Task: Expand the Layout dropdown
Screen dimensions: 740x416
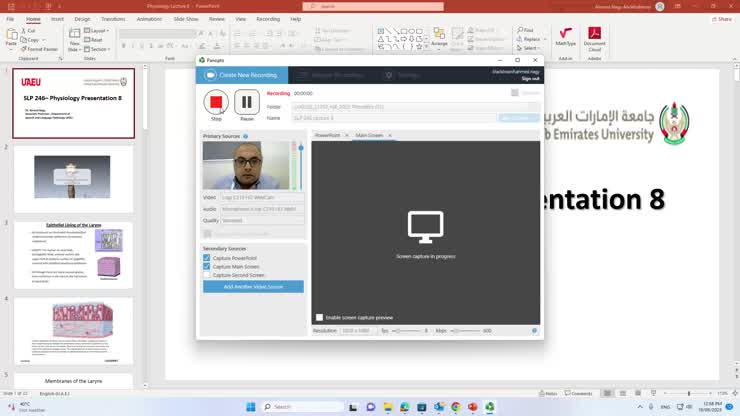Action: (x=97, y=30)
